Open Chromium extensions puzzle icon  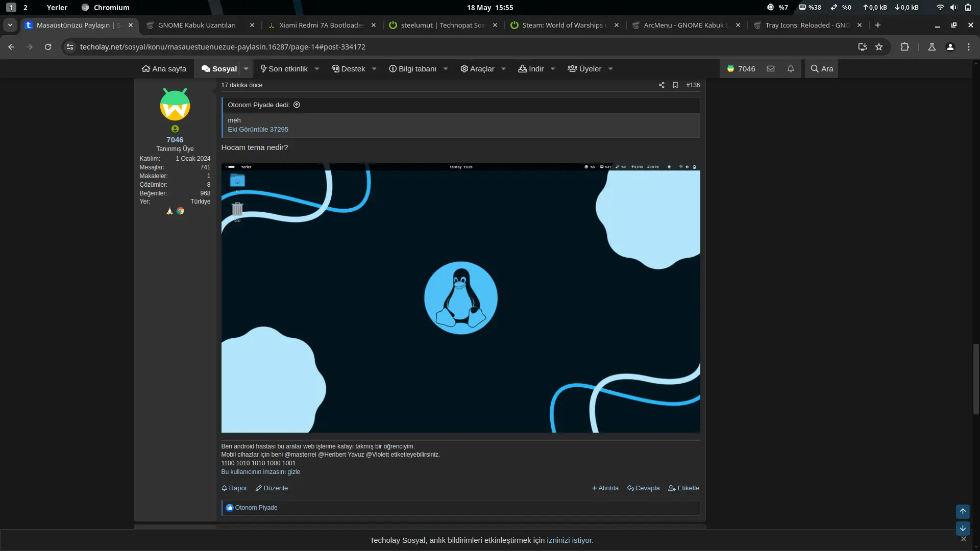click(x=904, y=47)
